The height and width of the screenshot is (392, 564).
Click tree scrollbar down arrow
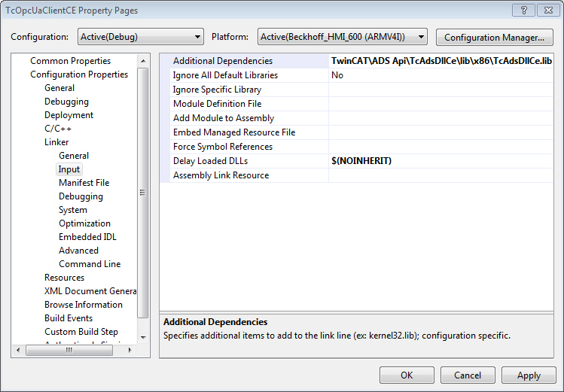(143, 337)
